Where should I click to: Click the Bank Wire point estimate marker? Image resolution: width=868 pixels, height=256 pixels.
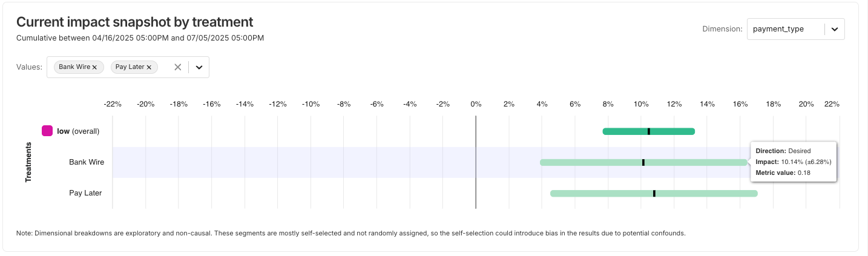pos(643,162)
